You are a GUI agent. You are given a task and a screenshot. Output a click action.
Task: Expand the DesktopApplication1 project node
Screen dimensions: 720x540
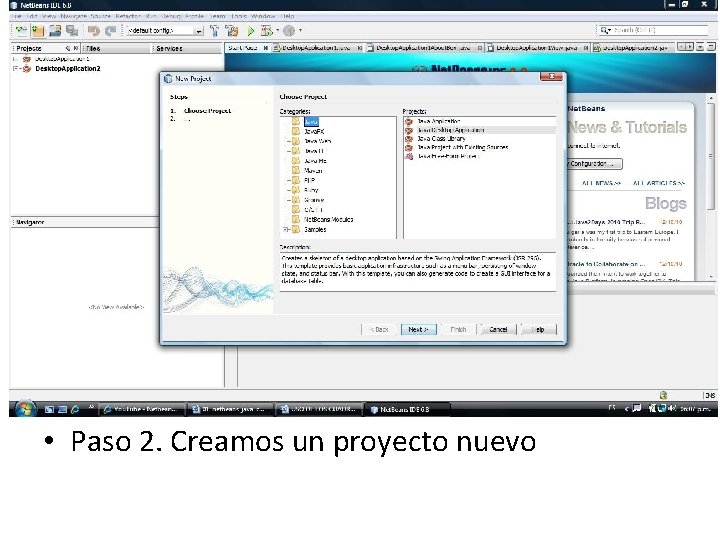(x=16, y=59)
